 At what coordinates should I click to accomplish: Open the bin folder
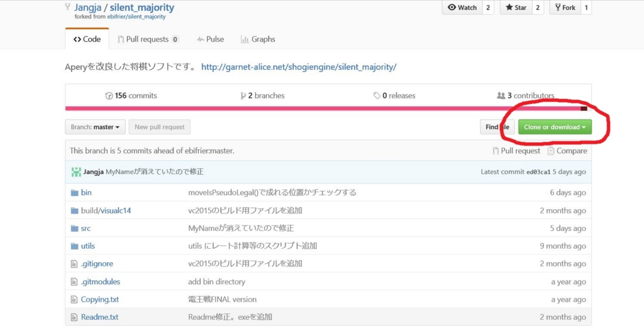point(86,193)
